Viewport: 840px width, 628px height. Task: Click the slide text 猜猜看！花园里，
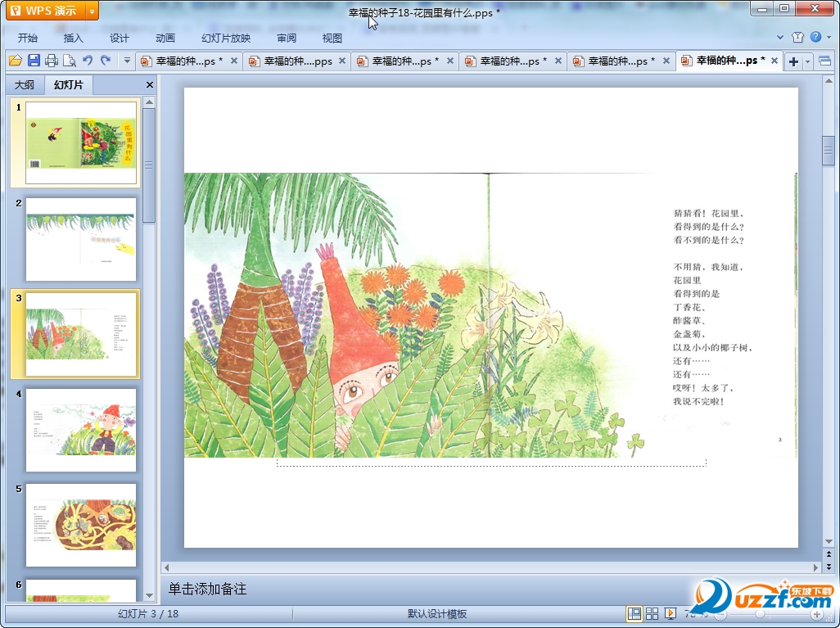coord(708,213)
